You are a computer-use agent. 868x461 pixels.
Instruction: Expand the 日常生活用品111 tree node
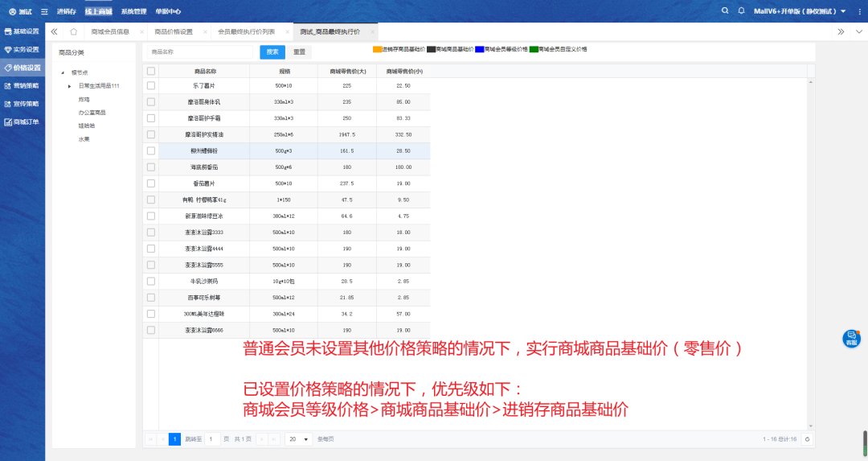pos(69,85)
